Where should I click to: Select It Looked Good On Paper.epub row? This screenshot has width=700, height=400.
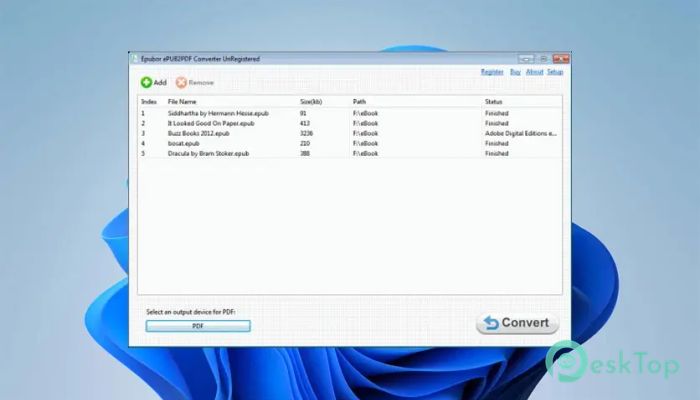coord(350,123)
